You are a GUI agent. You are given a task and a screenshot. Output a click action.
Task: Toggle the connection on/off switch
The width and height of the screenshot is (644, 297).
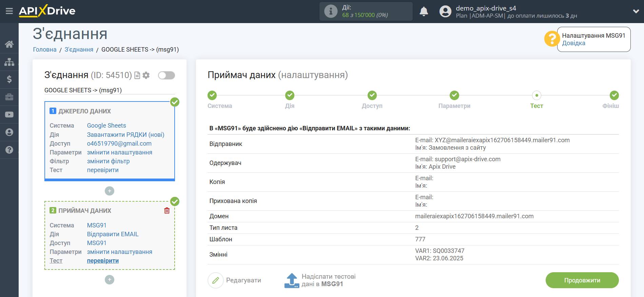coord(166,75)
